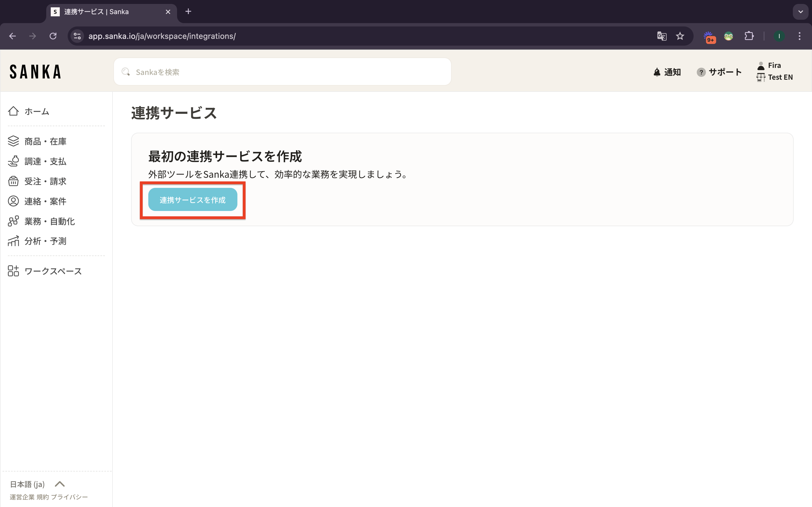Click the ワークスペース grid-plus icon
Screen dimensions: 812x507
14,271
